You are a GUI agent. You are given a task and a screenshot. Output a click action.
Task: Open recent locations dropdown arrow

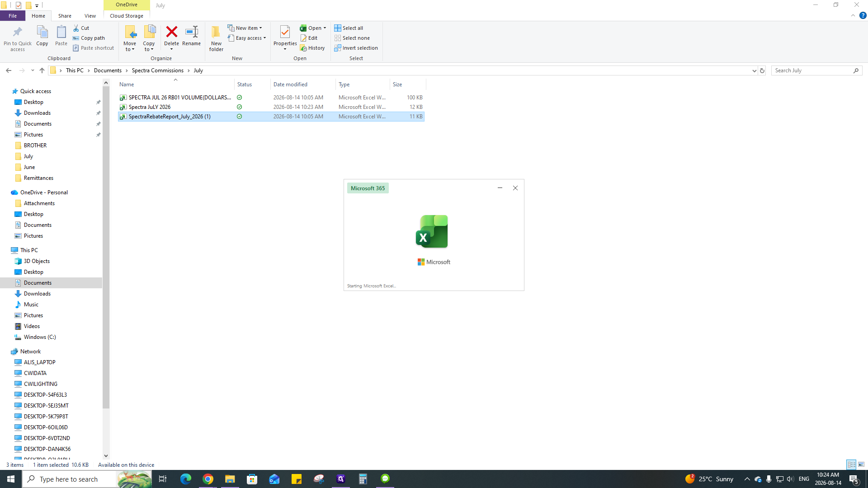[x=33, y=70]
